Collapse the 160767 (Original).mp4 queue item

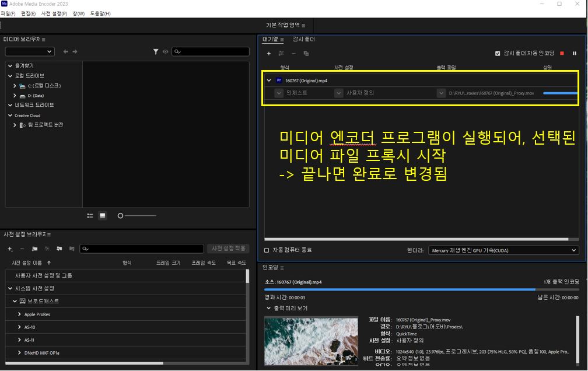269,80
